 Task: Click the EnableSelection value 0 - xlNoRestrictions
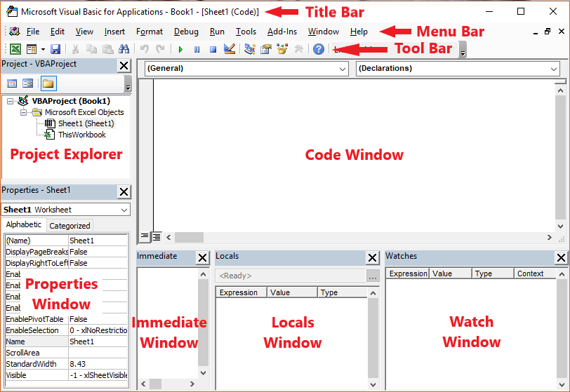pyautogui.click(x=98, y=330)
